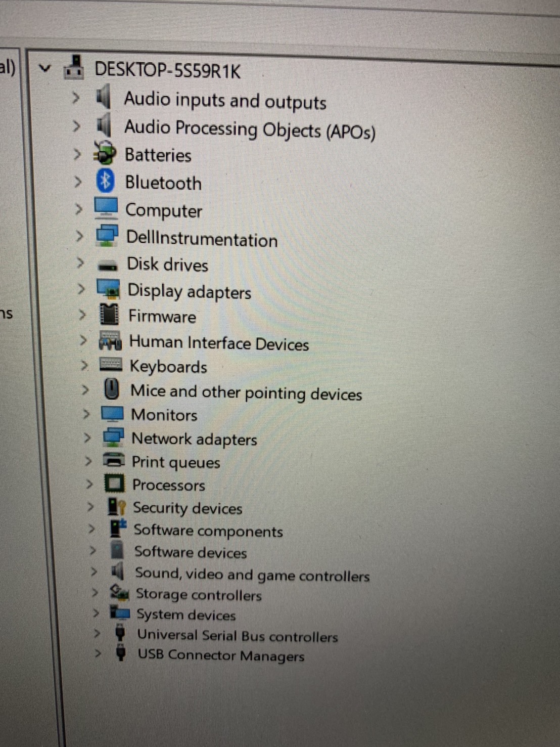Viewport: 560px width, 747px height.
Task: Select the Audio Processing Objects (APOs) label
Action: point(250,129)
